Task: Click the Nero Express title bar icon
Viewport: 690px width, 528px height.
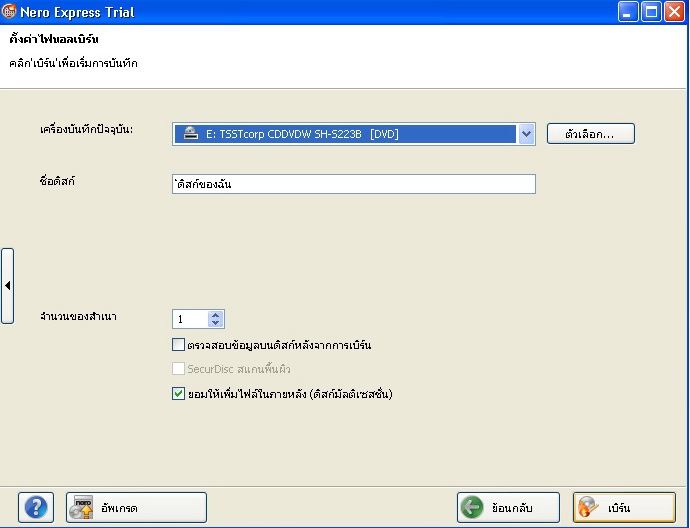Action: 9,11
